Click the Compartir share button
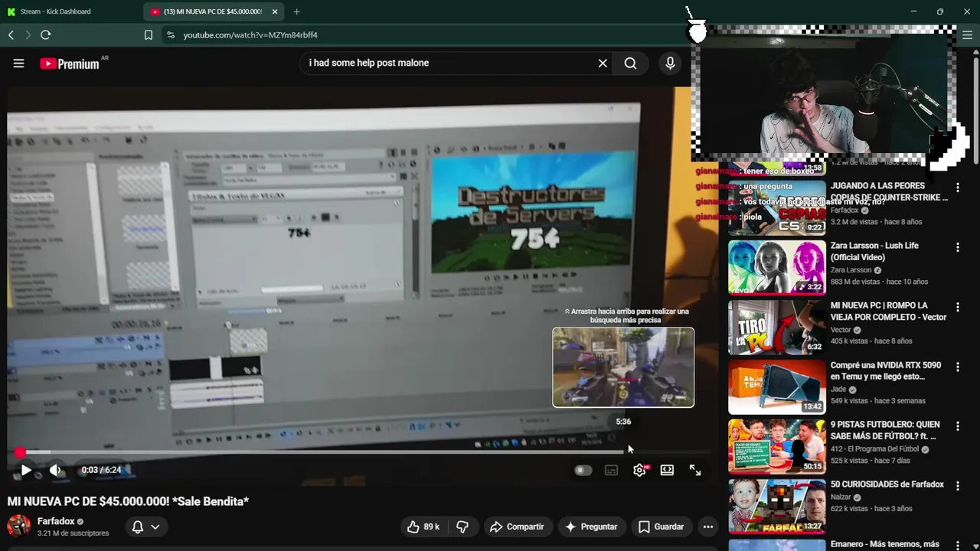This screenshot has width=980, height=551. (517, 527)
